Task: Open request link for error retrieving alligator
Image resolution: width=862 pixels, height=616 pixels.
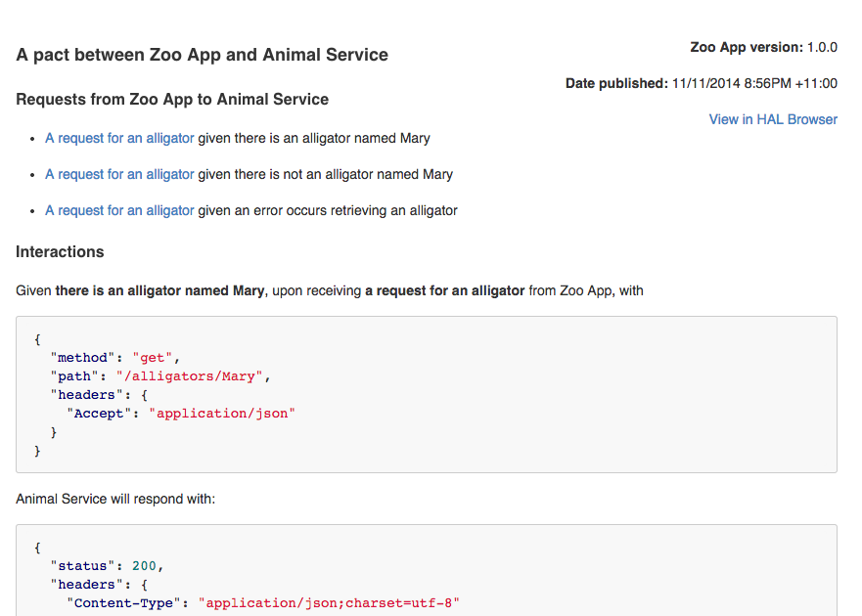Action: click(119, 210)
